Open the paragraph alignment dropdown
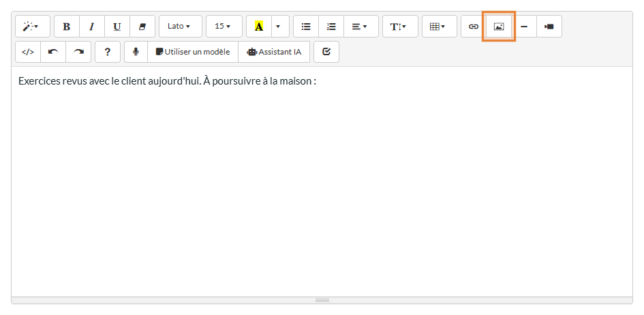The width and height of the screenshot is (644, 315). click(361, 27)
